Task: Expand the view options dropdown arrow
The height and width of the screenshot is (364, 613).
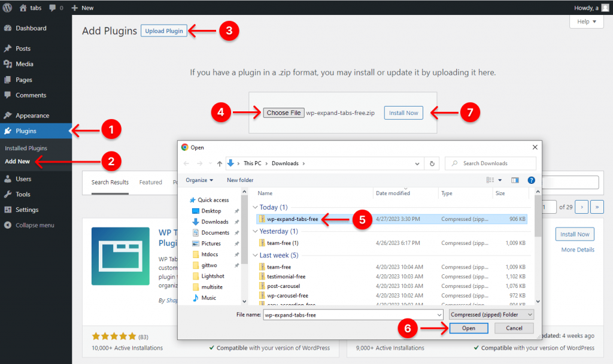Action: click(x=500, y=180)
